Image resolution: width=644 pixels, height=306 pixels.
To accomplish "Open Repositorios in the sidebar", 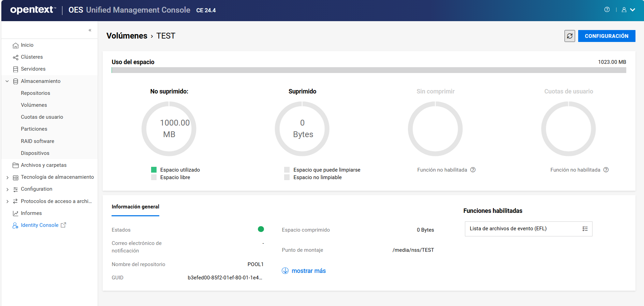I will 35,93.
